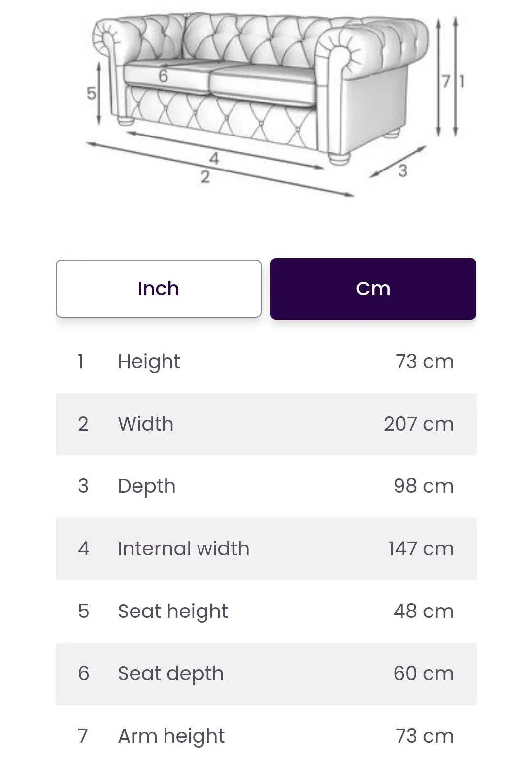This screenshot has height=783, width=532.
Task: Click the Seat depth row
Action: (x=266, y=674)
